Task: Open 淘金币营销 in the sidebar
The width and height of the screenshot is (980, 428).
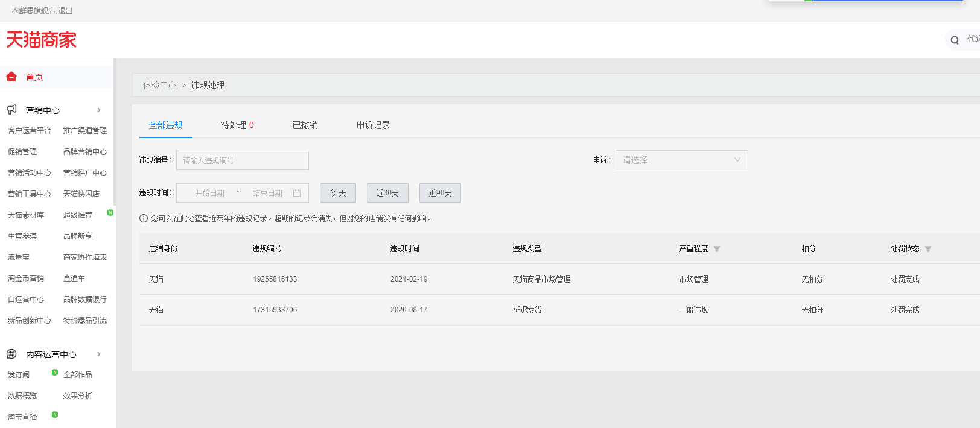Action: click(26, 278)
